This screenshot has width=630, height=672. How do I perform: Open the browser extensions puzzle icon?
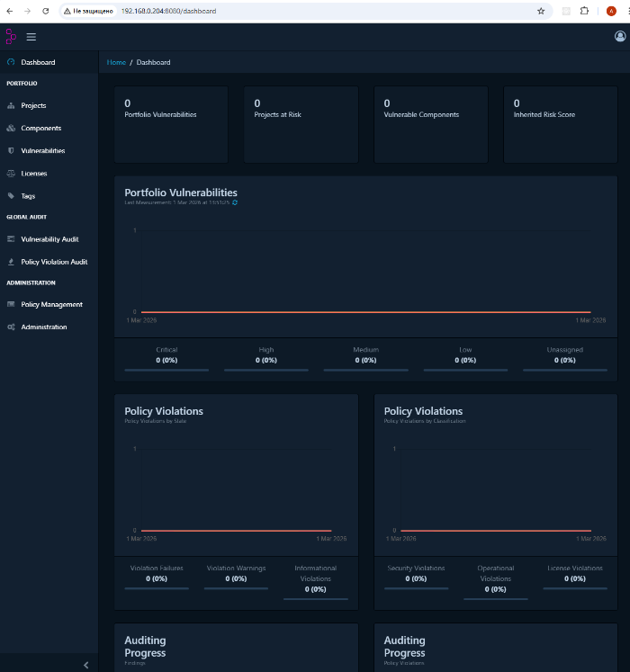(x=584, y=11)
